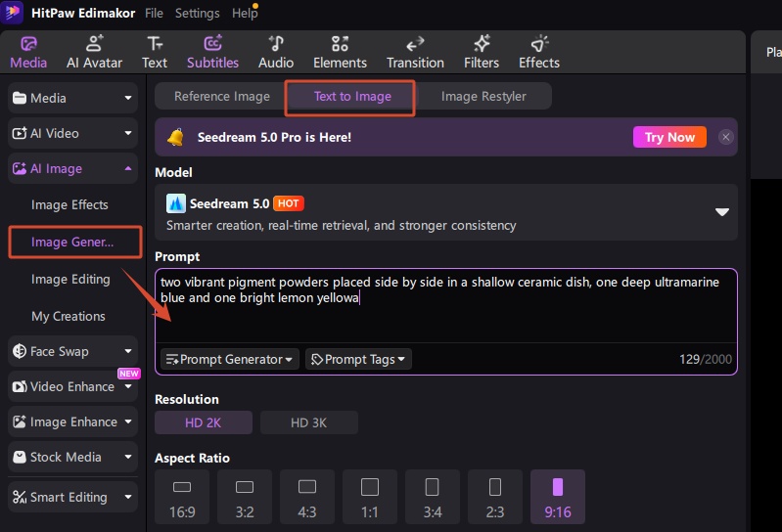
Task: Open Image Editing in the sidebar
Action: pyautogui.click(x=70, y=279)
